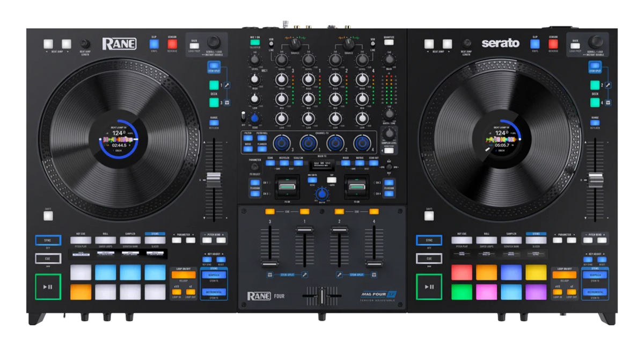
Task: Select the ECHO main FX button
Action: pos(270,163)
